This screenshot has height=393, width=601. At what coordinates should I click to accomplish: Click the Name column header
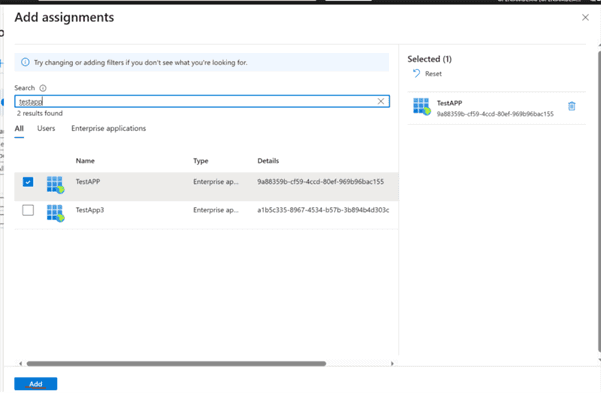pos(85,161)
